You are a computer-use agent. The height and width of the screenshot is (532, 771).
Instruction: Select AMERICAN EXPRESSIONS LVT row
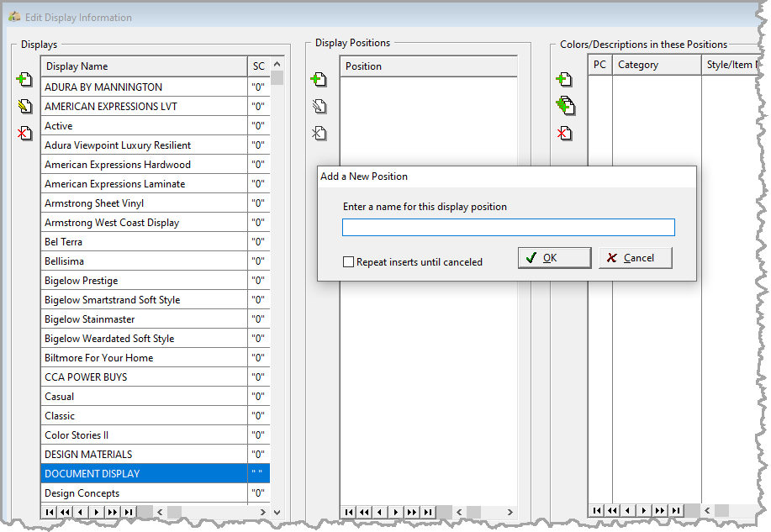coord(156,106)
